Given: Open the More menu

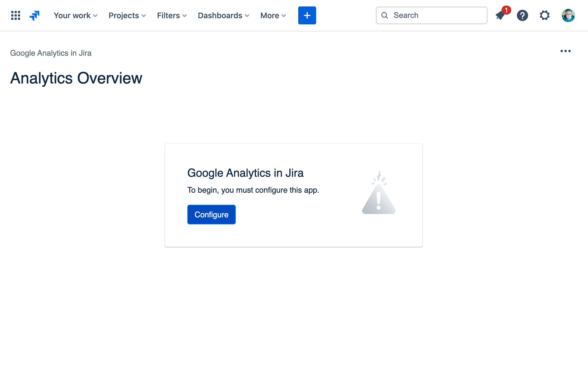Looking at the screenshot, I should pyautogui.click(x=273, y=15).
